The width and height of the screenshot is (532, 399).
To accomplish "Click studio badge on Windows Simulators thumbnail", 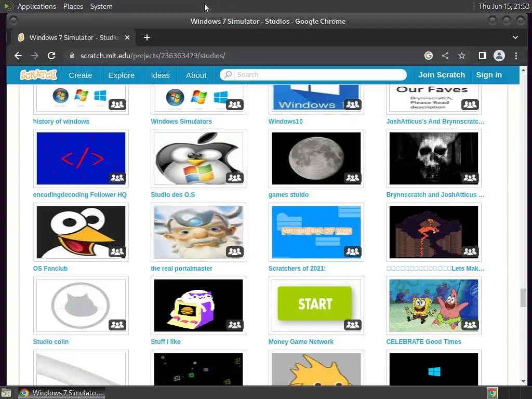I will click(x=235, y=104).
